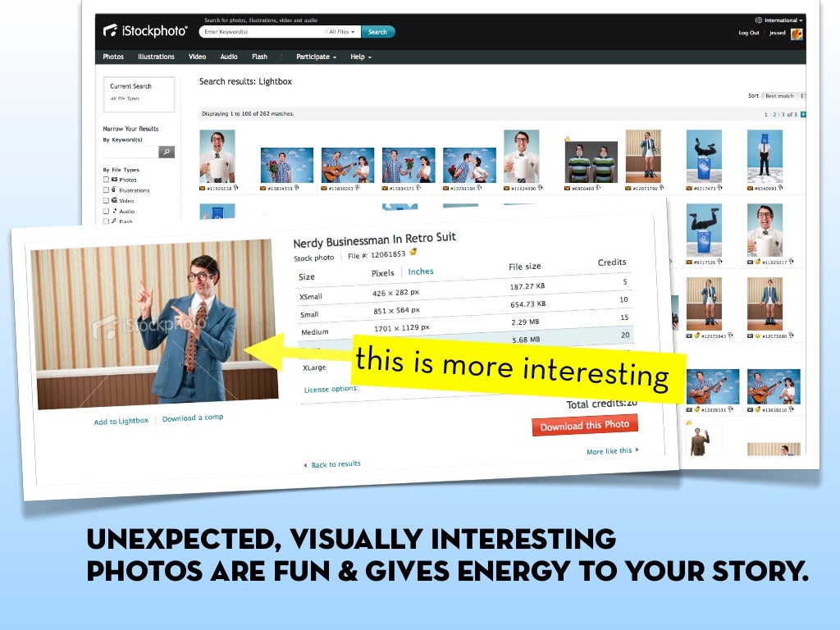Click add-to-lightbox icon after #12073796
The height and width of the screenshot is (630, 840).
click(x=662, y=188)
